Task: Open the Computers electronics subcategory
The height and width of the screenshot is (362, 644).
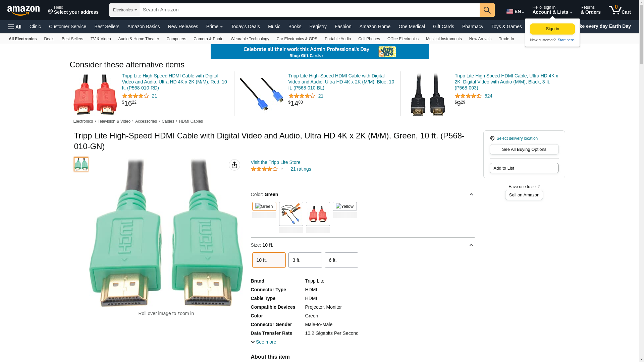Action: tap(176, 39)
